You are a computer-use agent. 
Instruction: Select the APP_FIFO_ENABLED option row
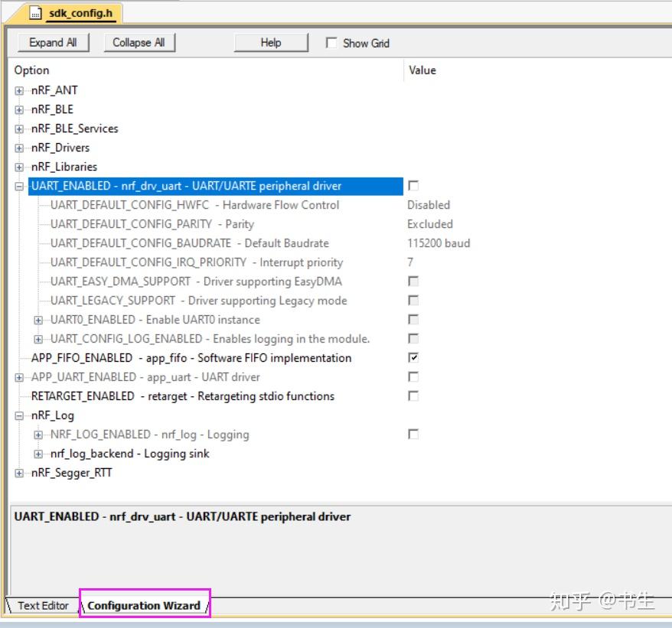[191, 358]
